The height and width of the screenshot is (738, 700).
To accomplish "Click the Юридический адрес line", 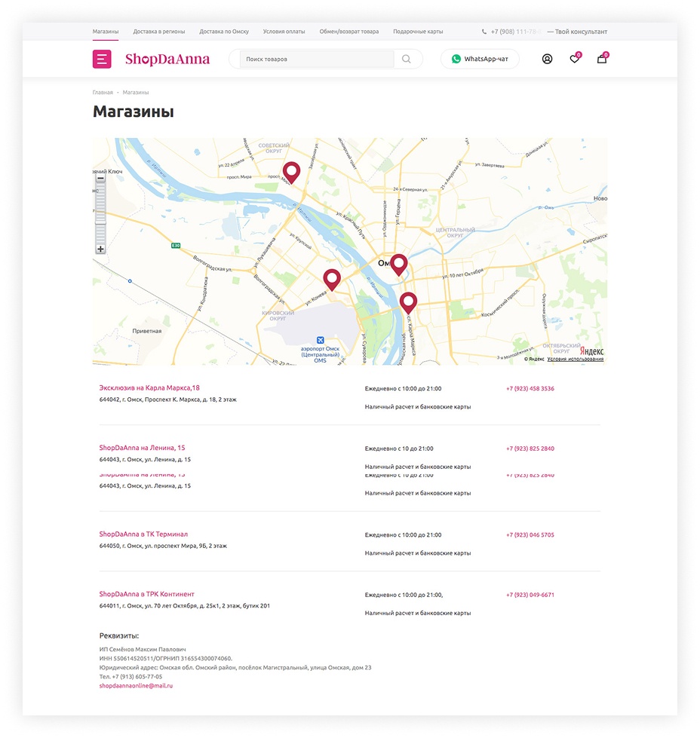I will pos(235,667).
